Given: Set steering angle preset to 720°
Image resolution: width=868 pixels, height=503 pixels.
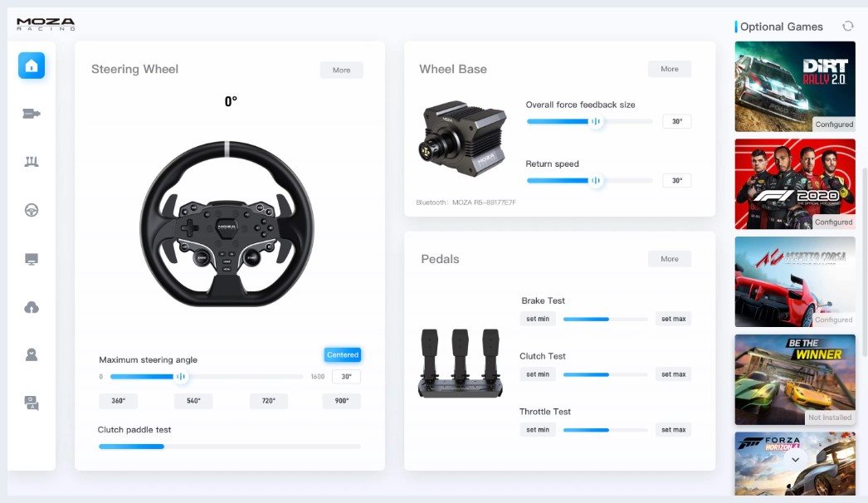Looking at the screenshot, I should (269, 401).
